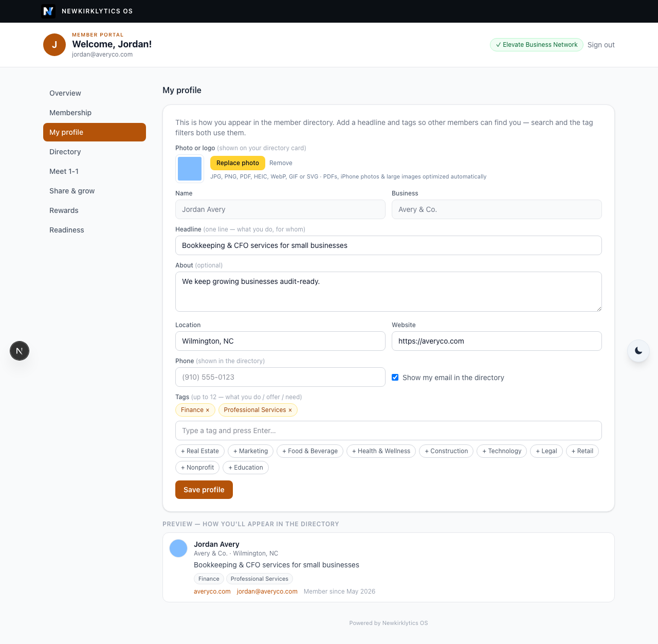Click Professional Services chip in preview

(x=260, y=579)
